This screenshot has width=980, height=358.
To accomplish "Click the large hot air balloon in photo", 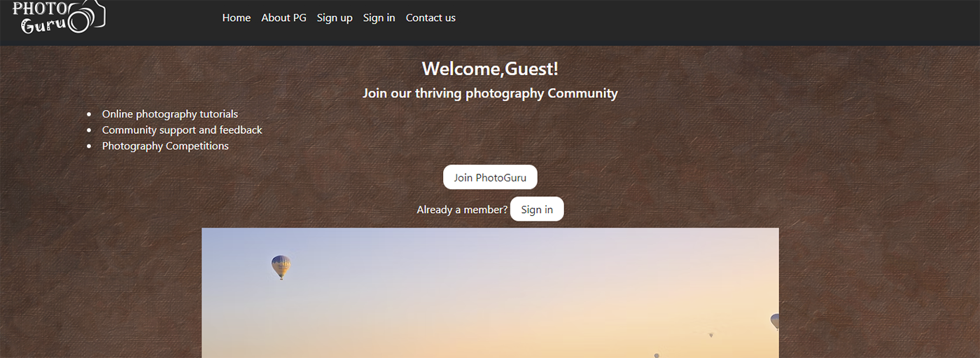I will coord(281,267).
